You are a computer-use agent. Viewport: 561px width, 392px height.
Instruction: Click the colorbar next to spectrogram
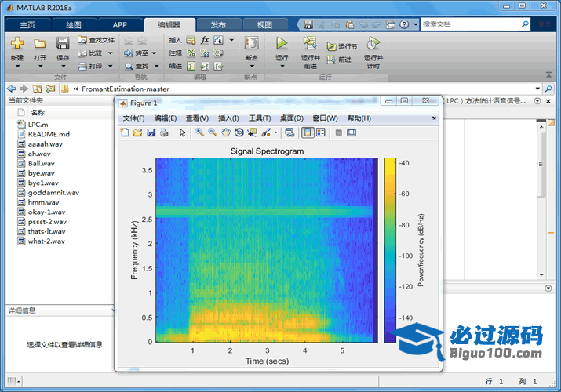coord(390,250)
